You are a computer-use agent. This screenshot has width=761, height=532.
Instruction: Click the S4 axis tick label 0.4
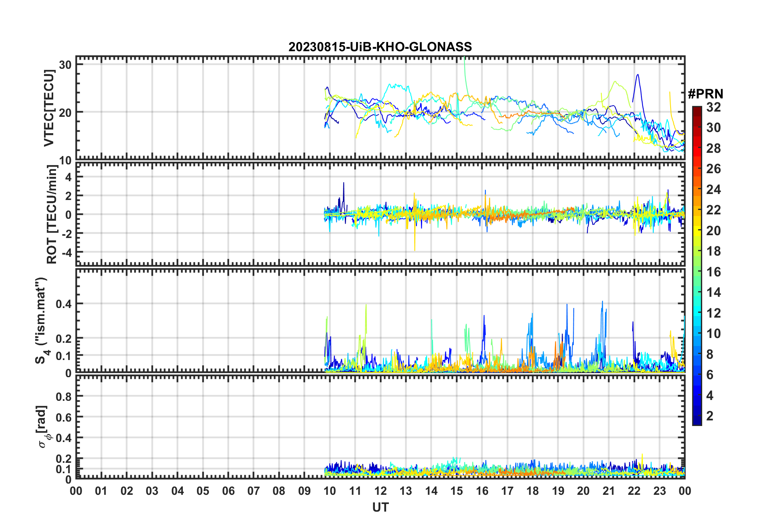[64, 304]
